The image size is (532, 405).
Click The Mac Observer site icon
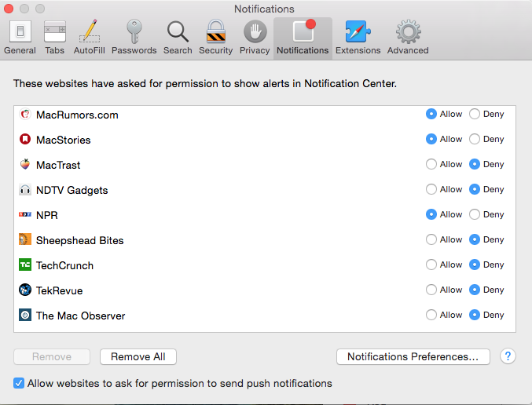25,315
